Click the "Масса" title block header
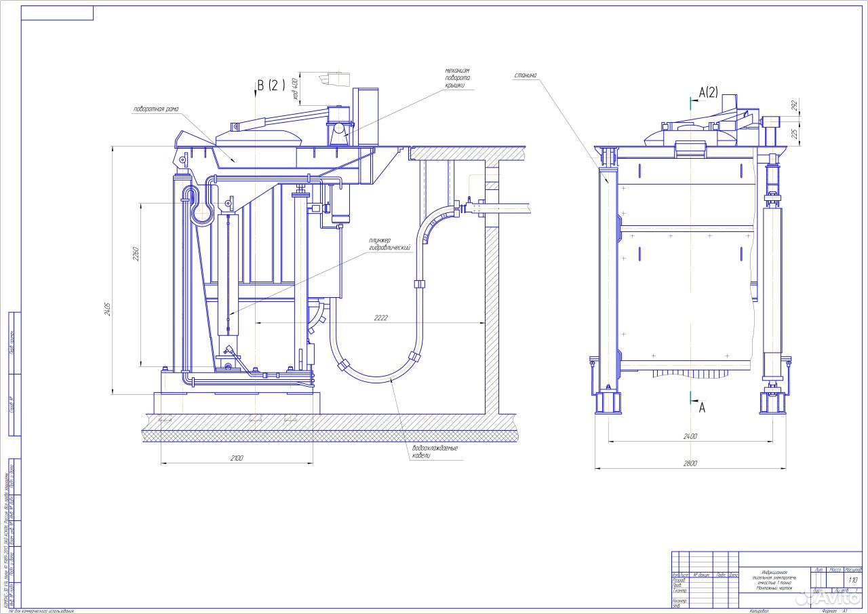Image resolution: width=868 pixels, height=614 pixels. 835,570
